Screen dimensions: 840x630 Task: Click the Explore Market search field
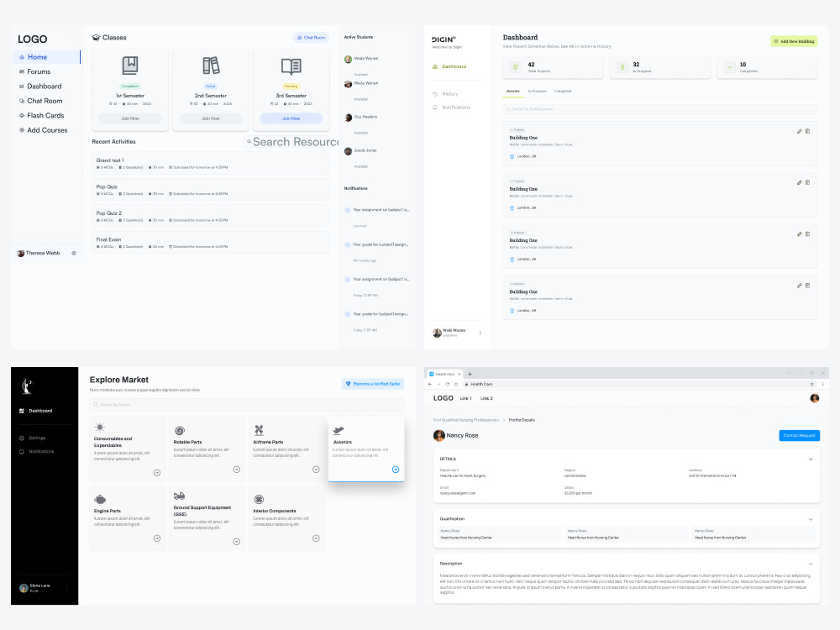point(246,405)
